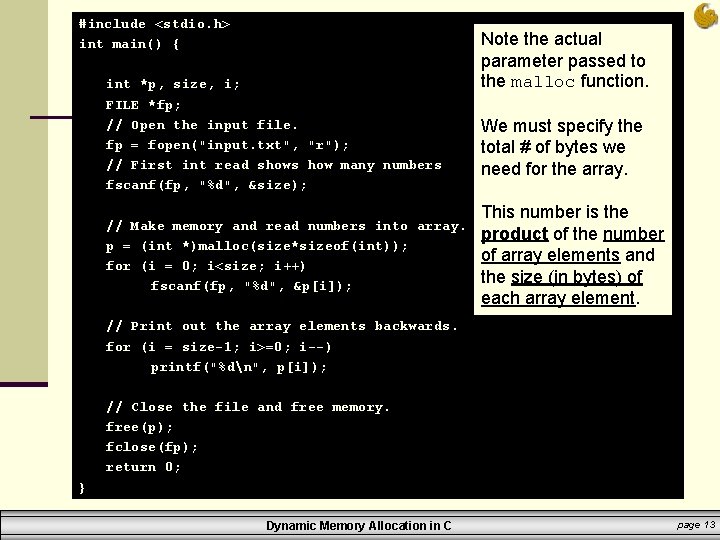Click the '// Close the file and free memory.' comment

tap(248, 407)
